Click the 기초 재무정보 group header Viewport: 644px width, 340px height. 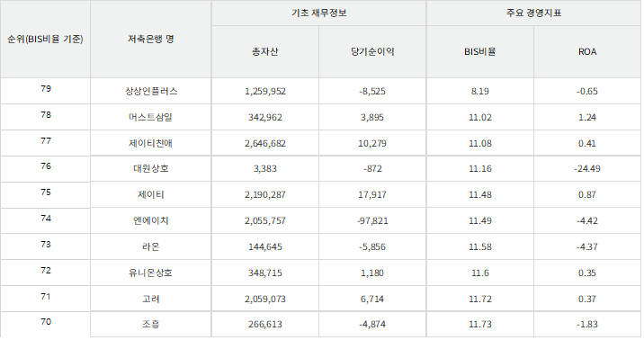point(318,13)
